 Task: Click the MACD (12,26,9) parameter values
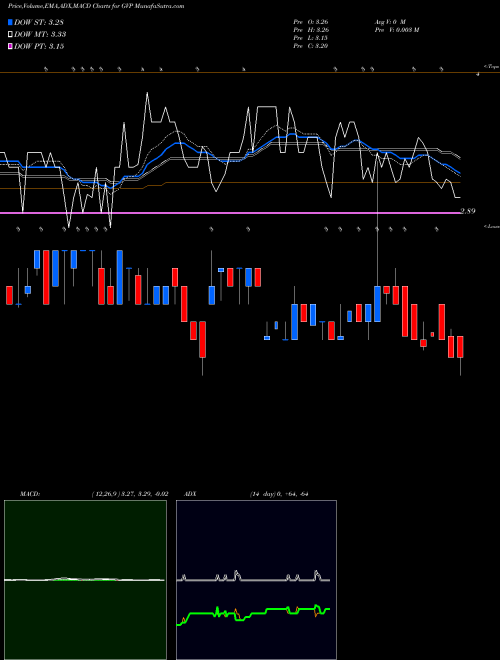(130, 494)
